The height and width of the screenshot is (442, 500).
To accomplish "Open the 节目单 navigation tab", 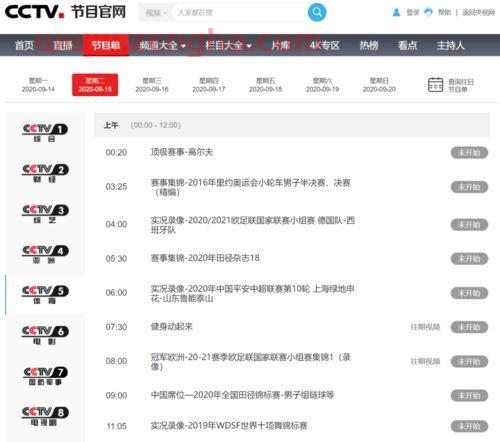I will tap(106, 45).
